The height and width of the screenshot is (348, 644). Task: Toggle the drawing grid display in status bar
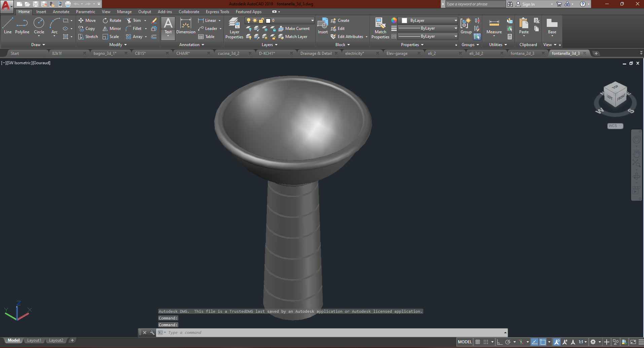477,342
